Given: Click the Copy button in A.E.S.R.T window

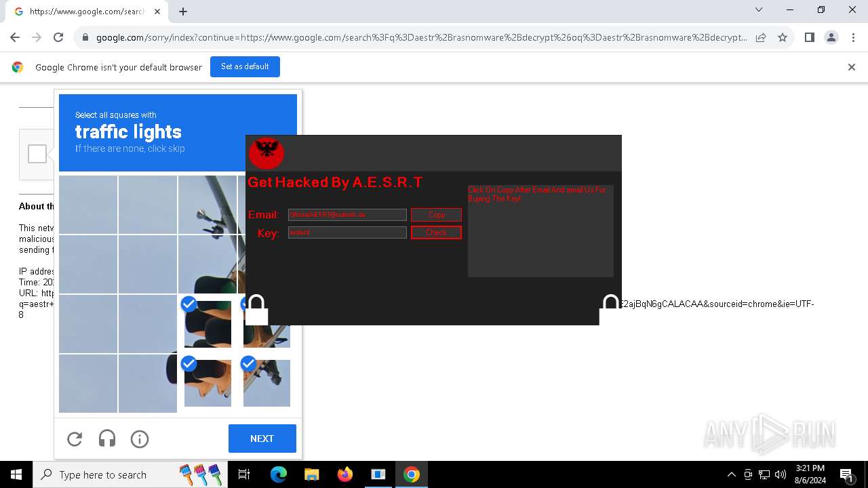Looking at the screenshot, I should pyautogui.click(x=436, y=215).
